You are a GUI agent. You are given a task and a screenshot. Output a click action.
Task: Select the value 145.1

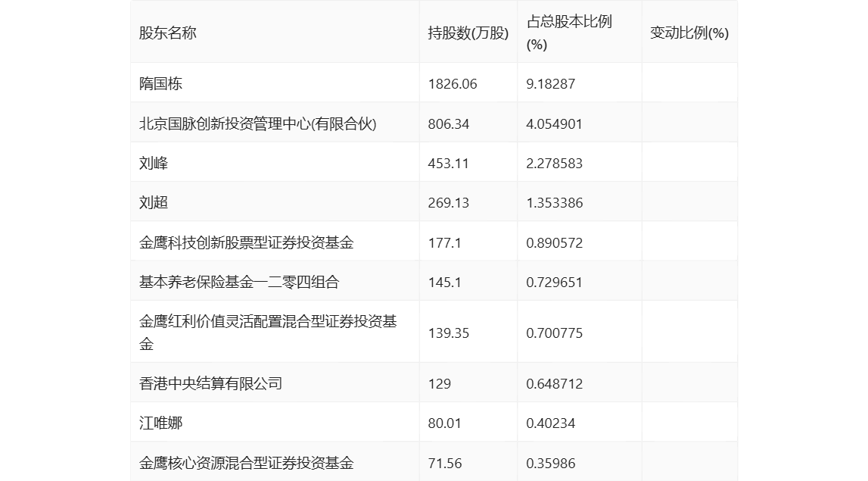click(444, 283)
